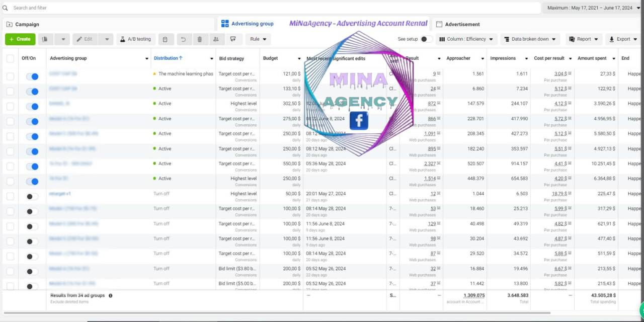Click cost per result 18,79 $ value
Screen dimensions: 644x322
[558, 194]
